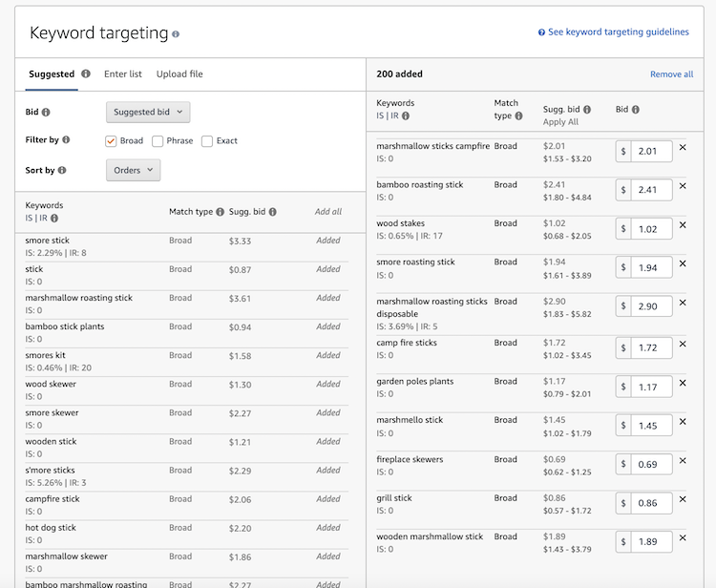Click the Sort by info icon
Image resolution: width=716 pixels, height=588 pixels.
[62, 170]
